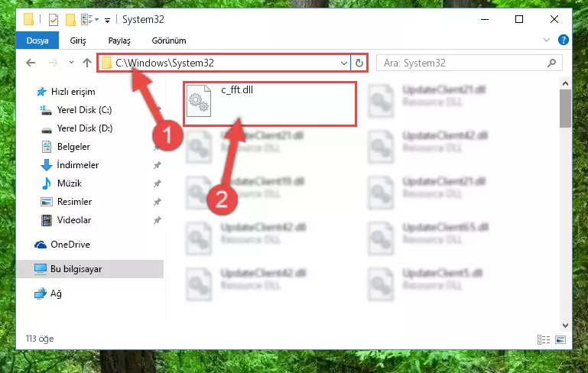
Task: Click the scrollbar down arrow
Action: click(x=565, y=326)
